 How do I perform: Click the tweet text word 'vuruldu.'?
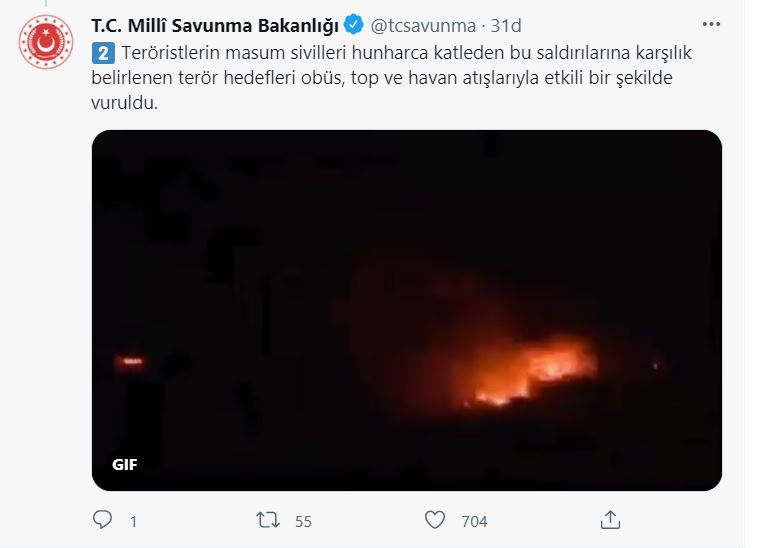pos(124,103)
